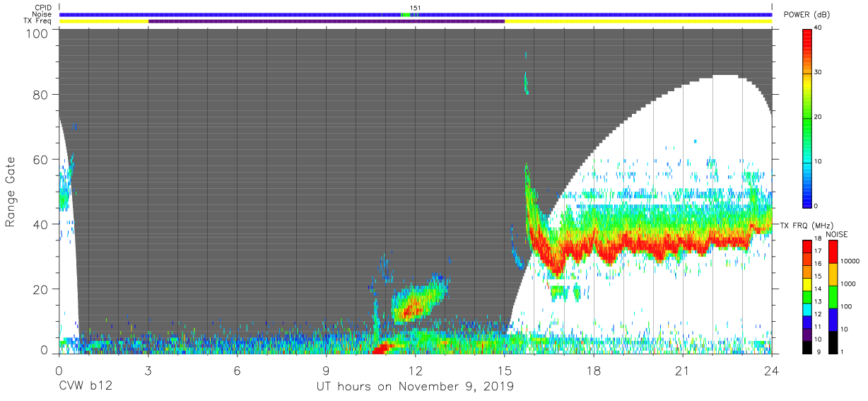Click the 20 label on Range Gate axis
The height and width of the screenshot is (401, 868).
coord(41,289)
